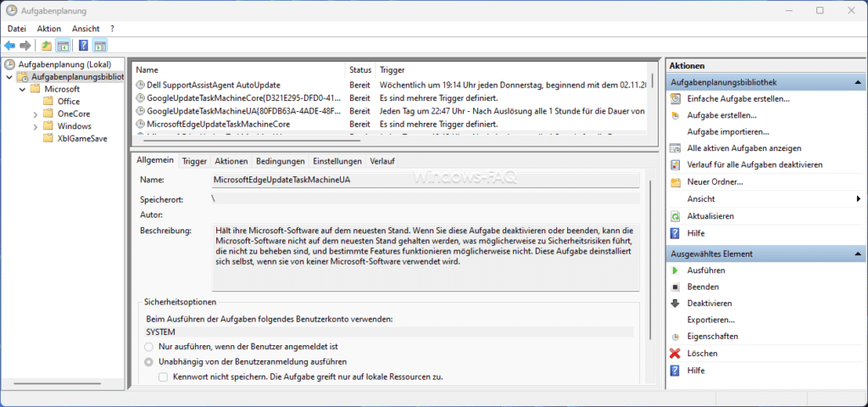Viewport: 868px width, 407px height.
Task: Click Aufgabe importieren... action
Action: (728, 131)
